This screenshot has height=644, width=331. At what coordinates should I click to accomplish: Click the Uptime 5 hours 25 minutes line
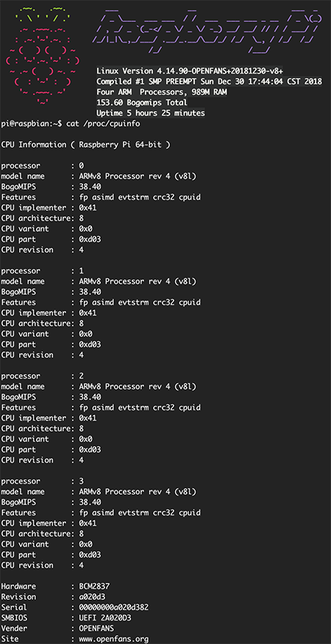(x=151, y=112)
